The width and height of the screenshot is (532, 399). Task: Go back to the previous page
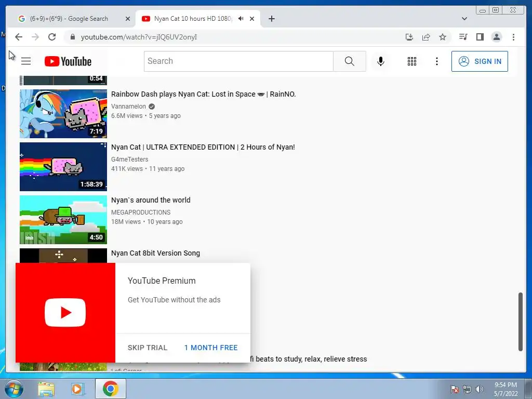click(x=19, y=37)
